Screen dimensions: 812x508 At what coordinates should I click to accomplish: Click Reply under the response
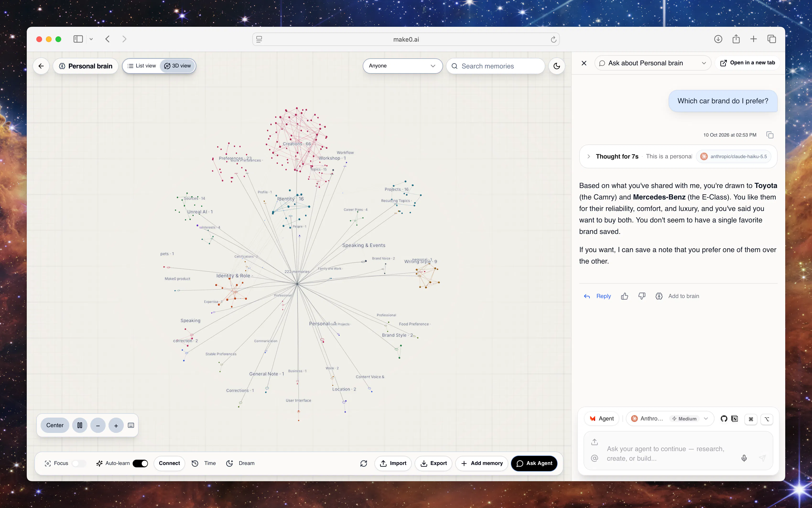(597, 296)
